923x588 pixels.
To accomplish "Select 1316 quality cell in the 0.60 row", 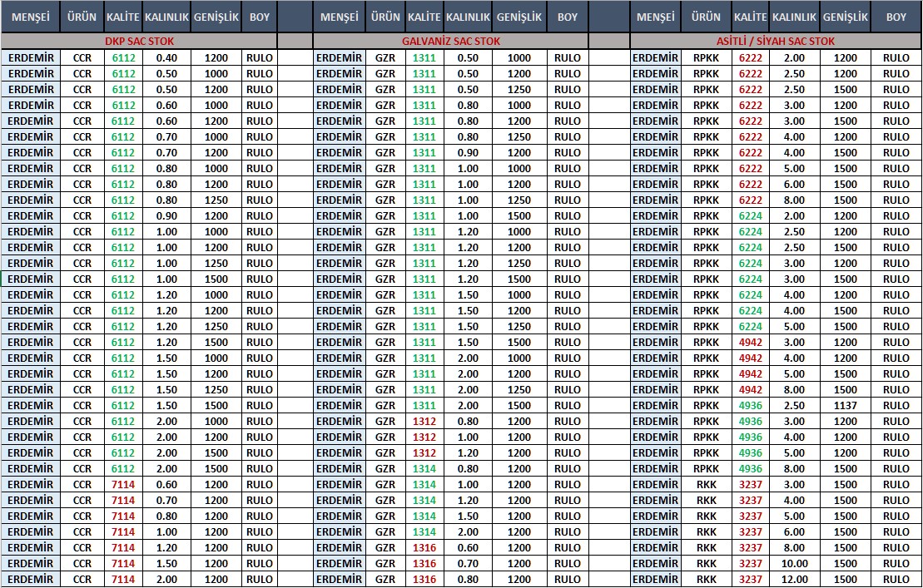I will pos(424,547).
